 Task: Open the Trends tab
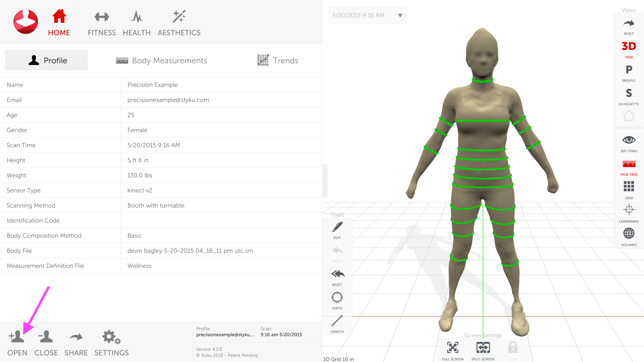(278, 61)
